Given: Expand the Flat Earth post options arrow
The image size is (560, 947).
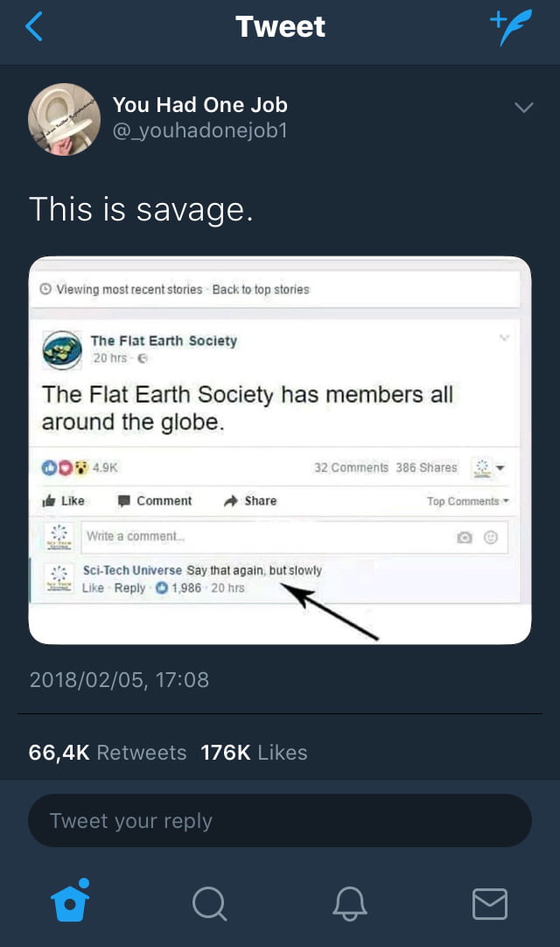Looking at the screenshot, I should click(x=504, y=338).
